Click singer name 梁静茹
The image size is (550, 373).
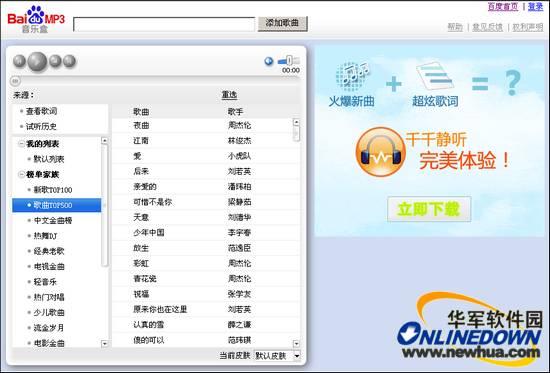point(240,202)
